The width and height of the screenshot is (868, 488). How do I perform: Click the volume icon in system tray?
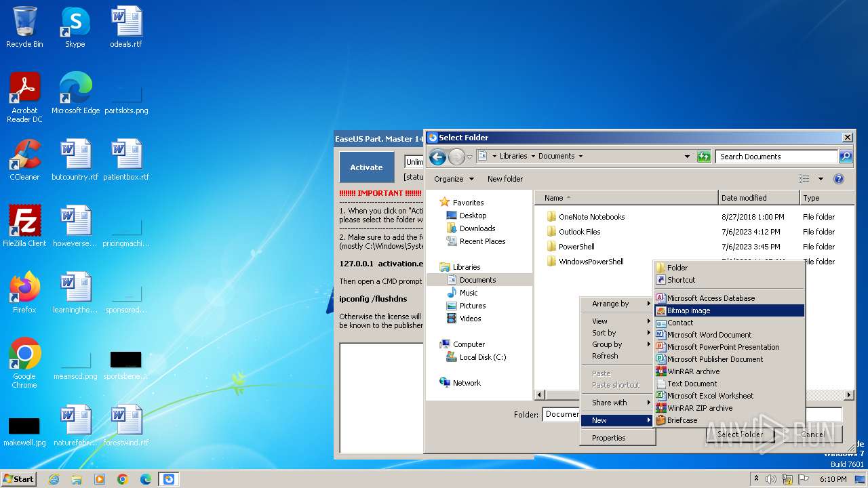(x=771, y=479)
